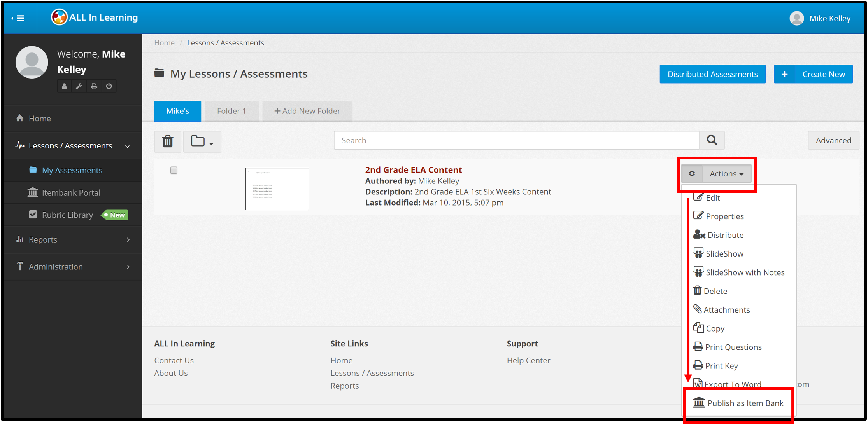Click the wrench settings icon in the sidebar
Image resolution: width=868 pixels, height=426 pixels.
79,86
